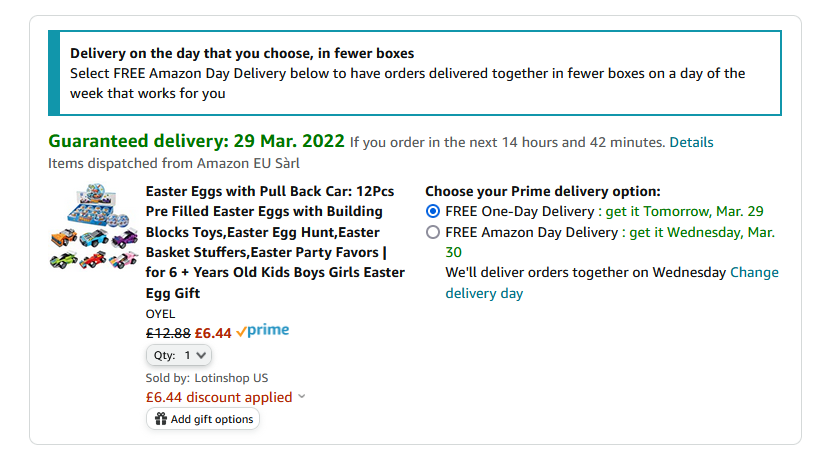
Task: Open the Easter Eggs product thumbnail image
Action: [x=94, y=226]
